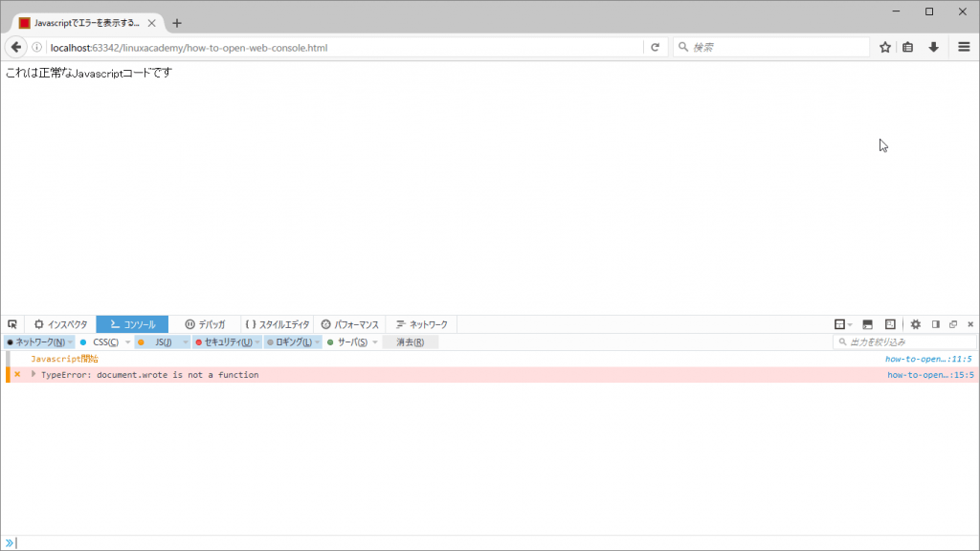980x551 pixels.
Task: Toggle the JS console filter
Action: tap(161, 342)
